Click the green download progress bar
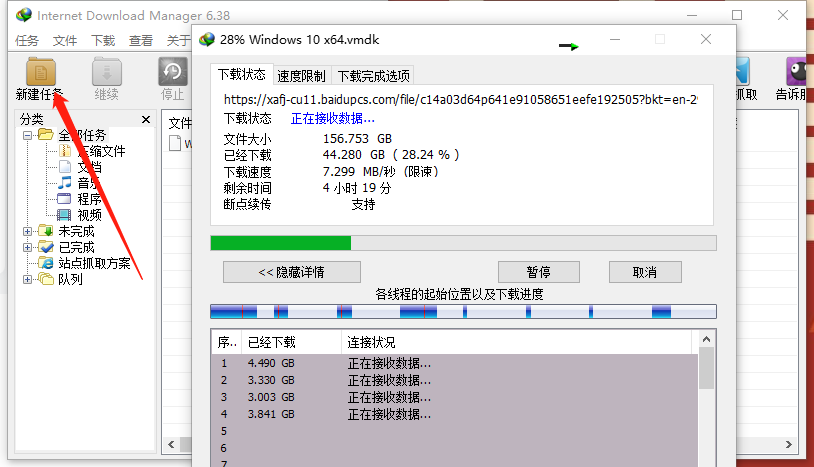 click(463, 243)
